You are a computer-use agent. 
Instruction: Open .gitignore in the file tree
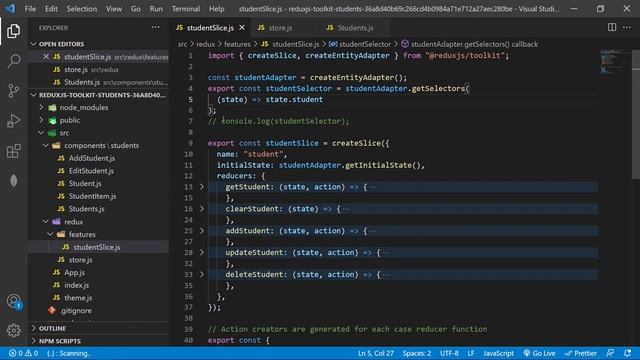76,311
